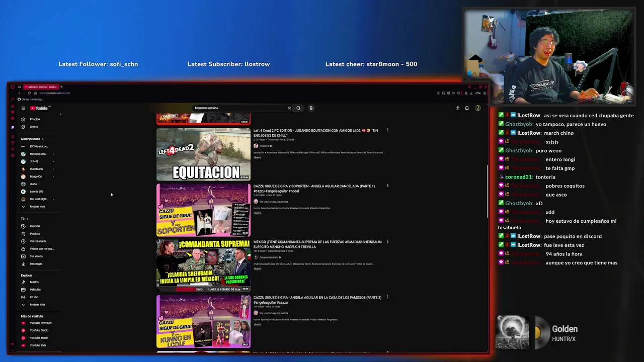This screenshot has width=644, height=362.
Task: Click the YouTube results page scrollbar
Action: click(x=487, y=191)
